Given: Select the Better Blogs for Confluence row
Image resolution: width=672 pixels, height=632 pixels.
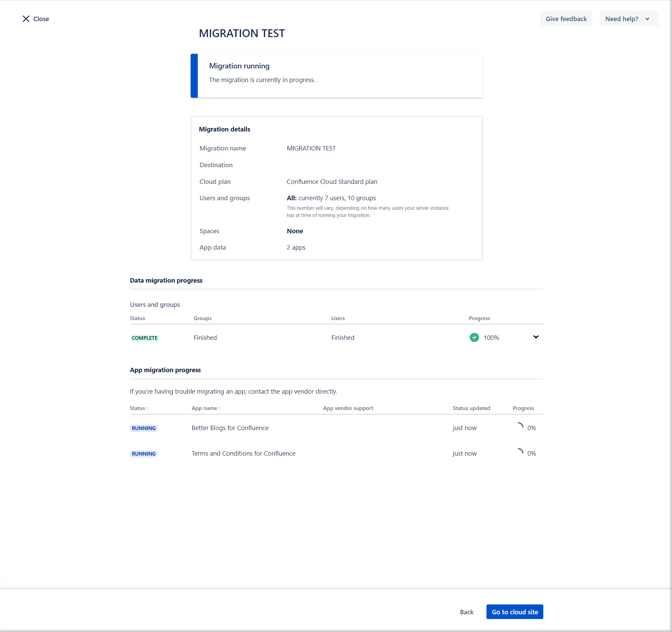Looking at the screenshot, I should pyautogui.click(x=230, y=428).
